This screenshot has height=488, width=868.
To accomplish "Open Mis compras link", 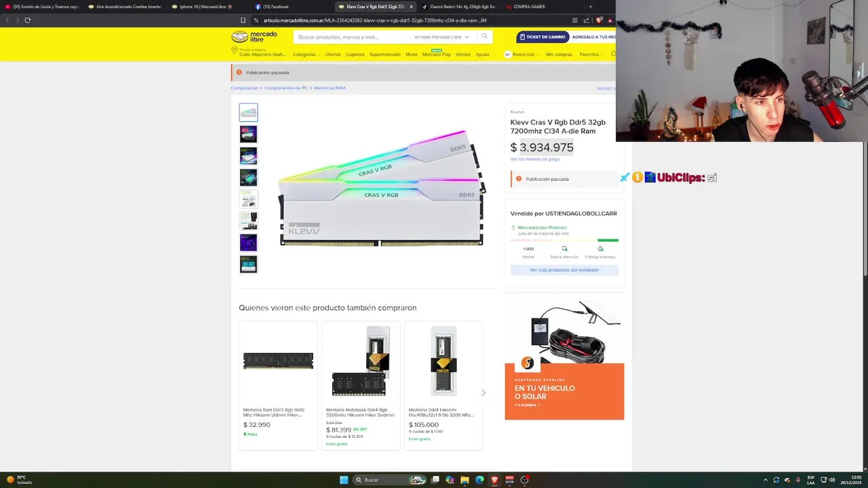I will coord(559,54).
